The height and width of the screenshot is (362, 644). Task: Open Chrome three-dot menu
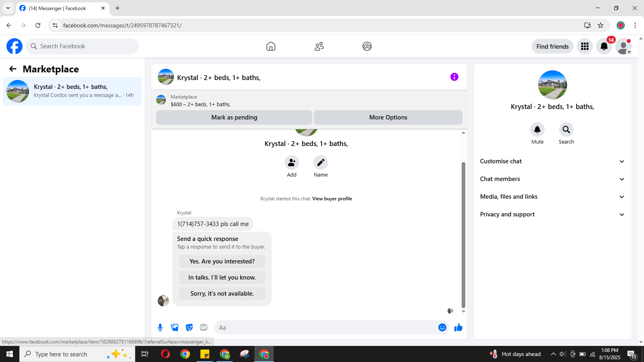point(635,25)
